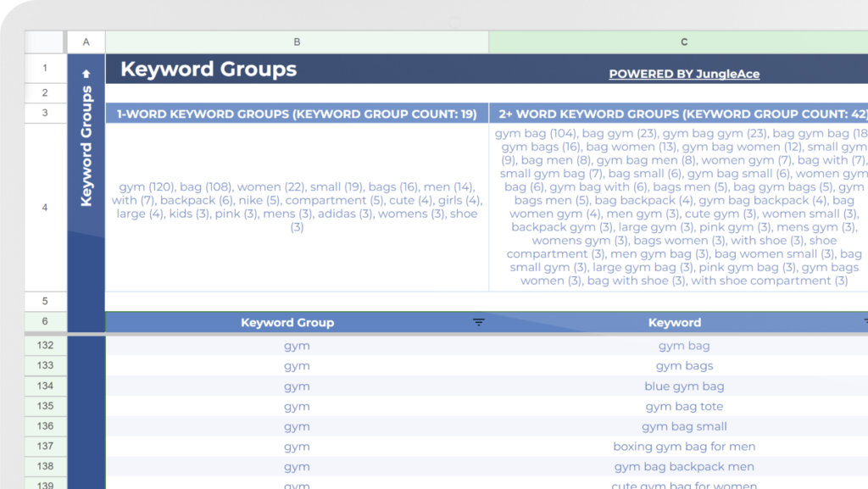Image resolution: width=868 pixels, height=489 pixels.
Task: Open the POWERED BY JungleAce link
Action: 684,74
